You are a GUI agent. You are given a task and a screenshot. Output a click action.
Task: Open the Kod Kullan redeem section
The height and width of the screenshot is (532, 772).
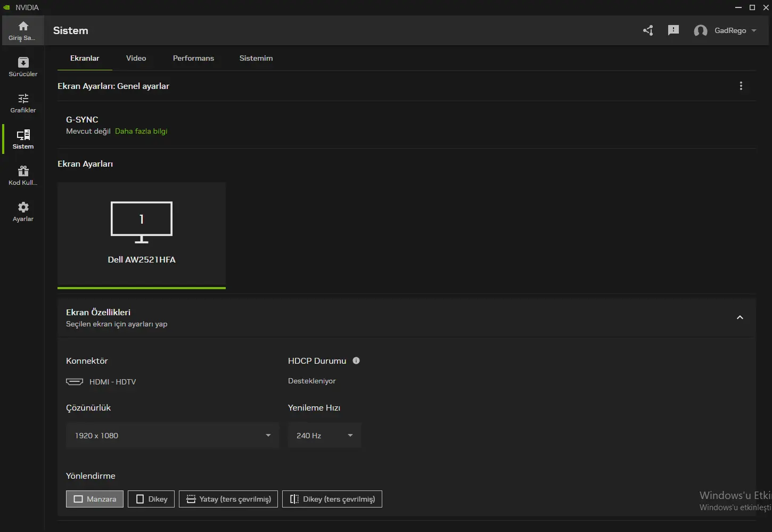pos(23,176)
